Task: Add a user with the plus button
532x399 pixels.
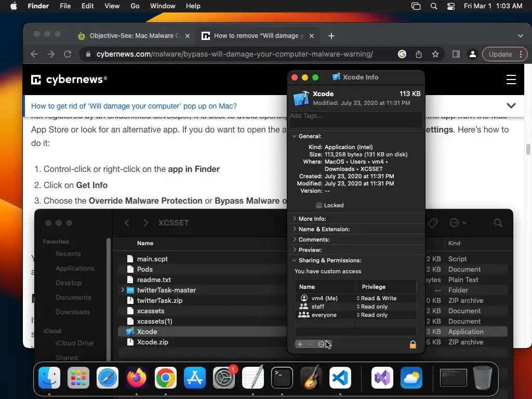Action: [300, 344]
